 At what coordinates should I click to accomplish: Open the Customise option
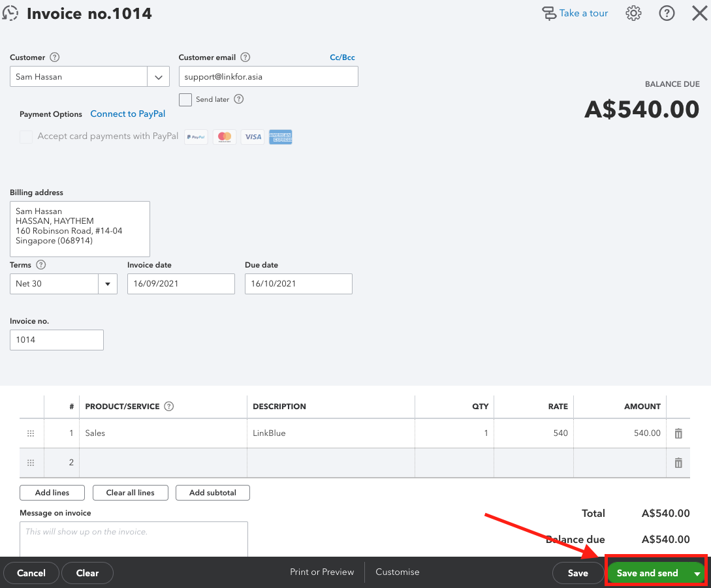pos(397,572)
